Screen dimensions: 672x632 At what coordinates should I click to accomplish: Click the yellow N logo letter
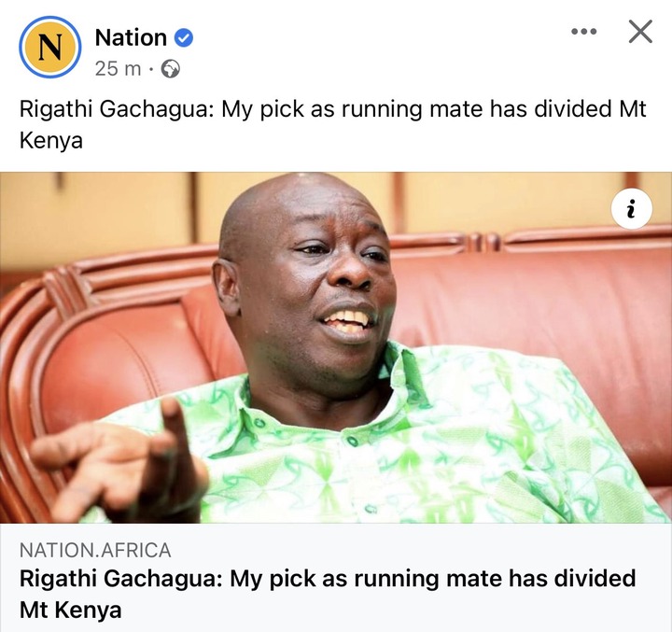coord(49,48)
